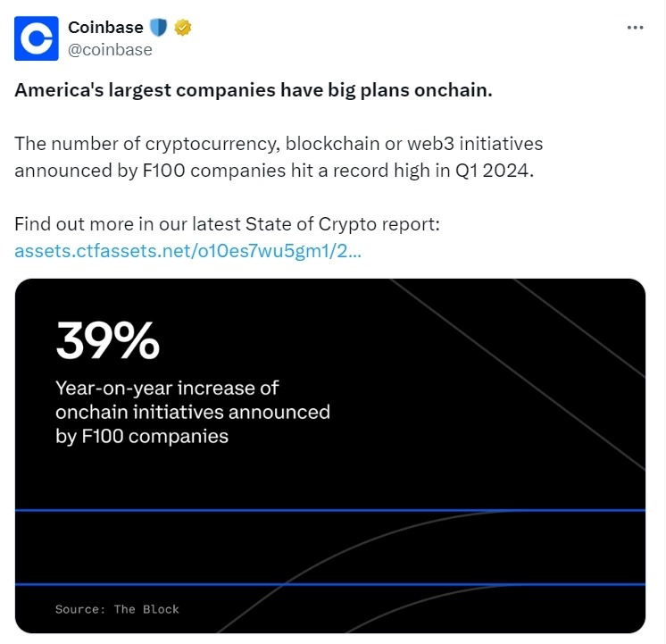Screen dimensions: 666x644
Task: Open the Coinbase display name profile link
Action: [x=105, y=28]
